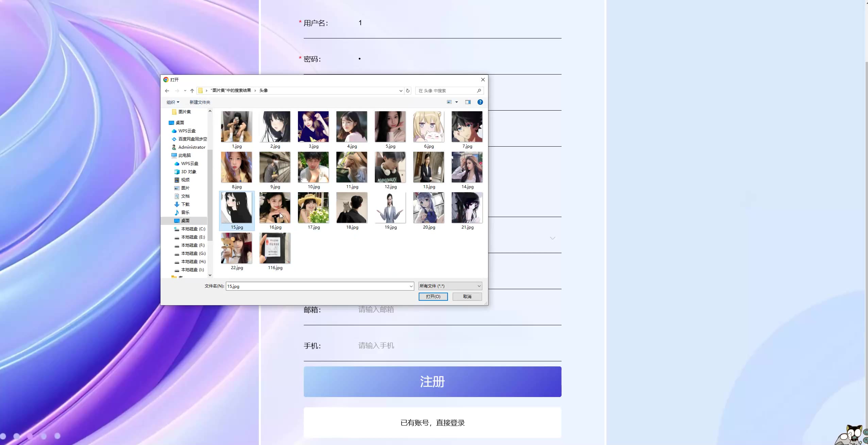Viewport: 868px width, 445px height.
Task: Expand the 组织 dropdown menu
Action: [x=173, y=102]
